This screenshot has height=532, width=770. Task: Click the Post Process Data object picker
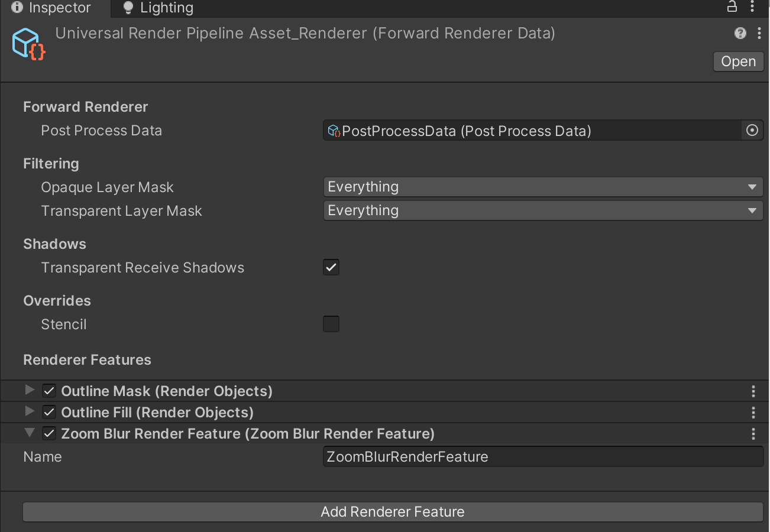pyautogui.click(x=752, y=131)
